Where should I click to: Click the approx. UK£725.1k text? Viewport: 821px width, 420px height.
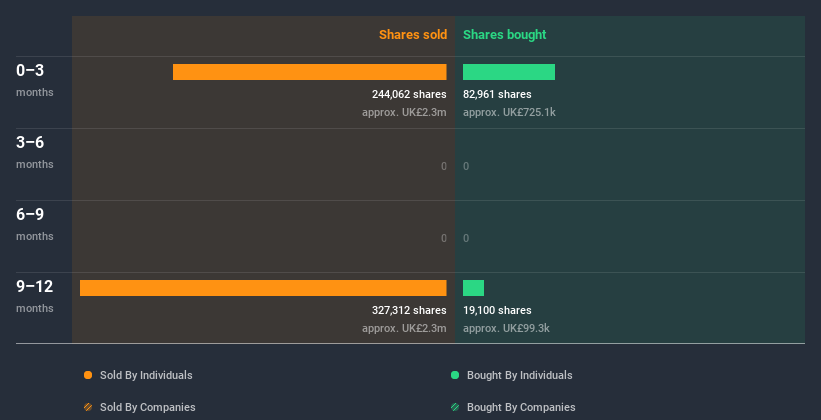509,112
